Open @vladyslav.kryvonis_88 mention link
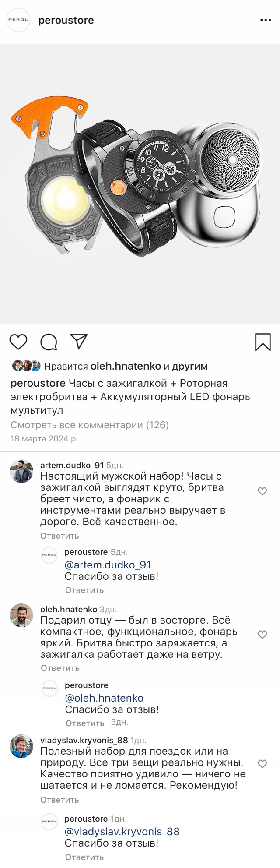The width and height of the screenshot is (280, 868). point(122,832)
